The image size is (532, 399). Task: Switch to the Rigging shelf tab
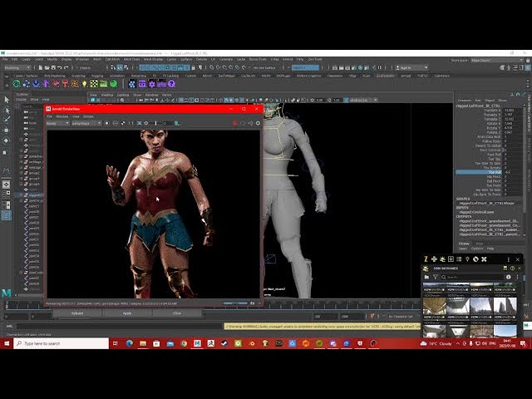[97, 76]
